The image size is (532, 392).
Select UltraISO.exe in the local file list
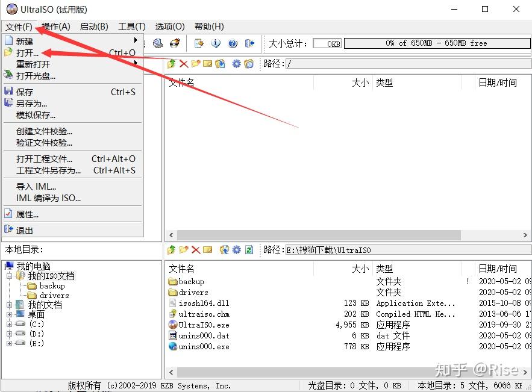click(x=204, y=325)
